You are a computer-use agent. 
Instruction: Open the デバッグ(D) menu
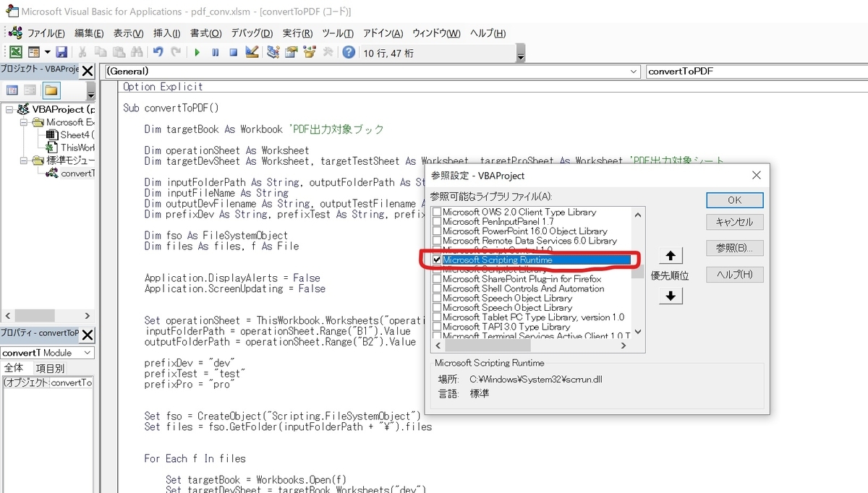(252, 33)
